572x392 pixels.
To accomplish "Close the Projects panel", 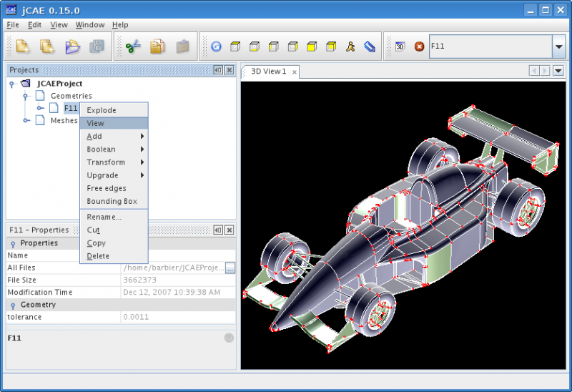I will 229,70.
